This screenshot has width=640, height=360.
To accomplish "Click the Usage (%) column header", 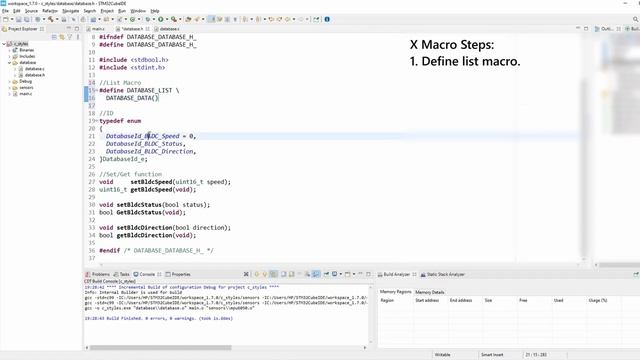I will 598,300.
